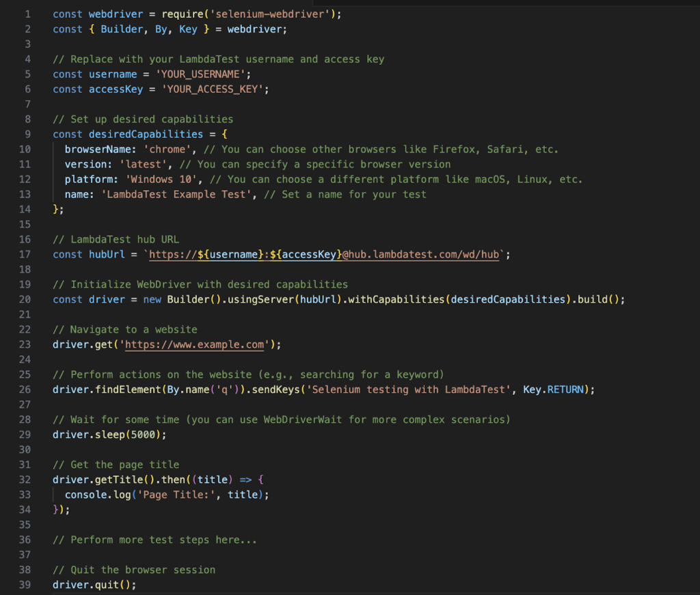Click the 'Perform more test steps here...' comment
The image size is (700, 595).
(x=155, y=540)
